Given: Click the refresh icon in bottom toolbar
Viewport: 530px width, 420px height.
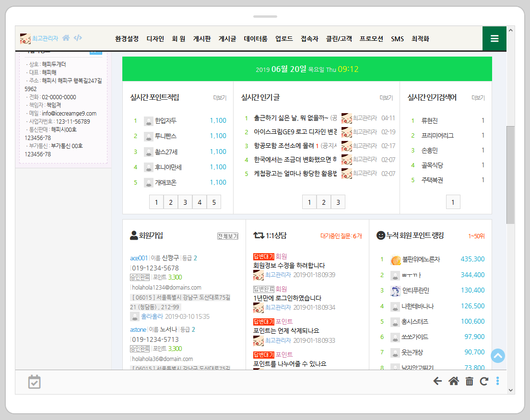Looking at the screenshot, I should click(x=483, y=381).
